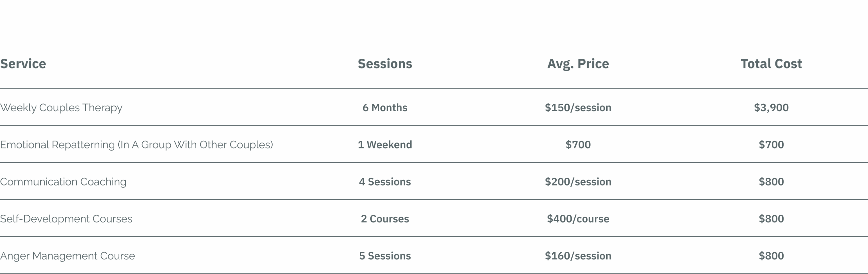The height and width of the screenshot is (274, 868).
Task: Click the $3,900 total cost cell
Action: (x=771, y=108)
